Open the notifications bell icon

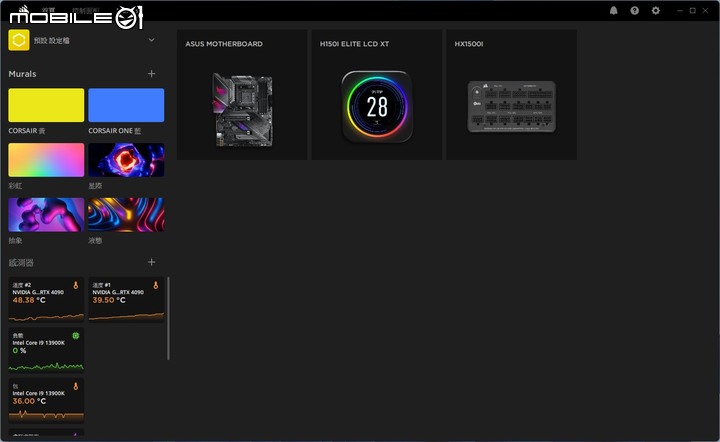point(613,11)
